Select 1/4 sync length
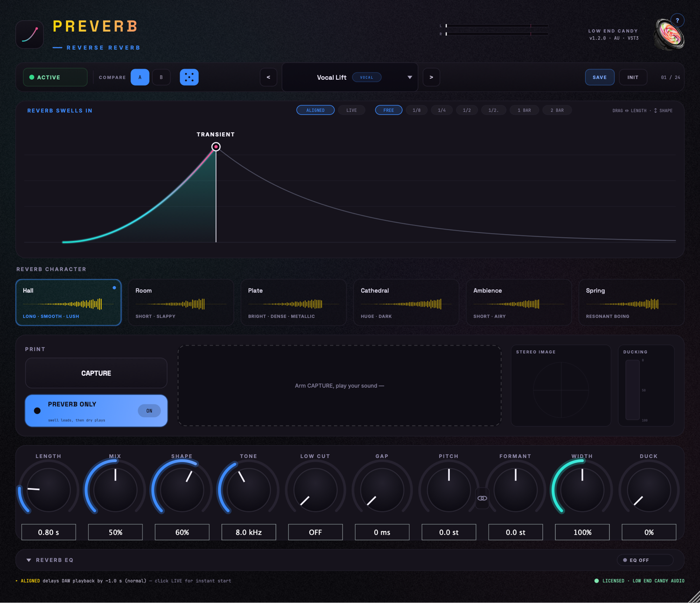The image size is (700, 603). click(441, 110)
